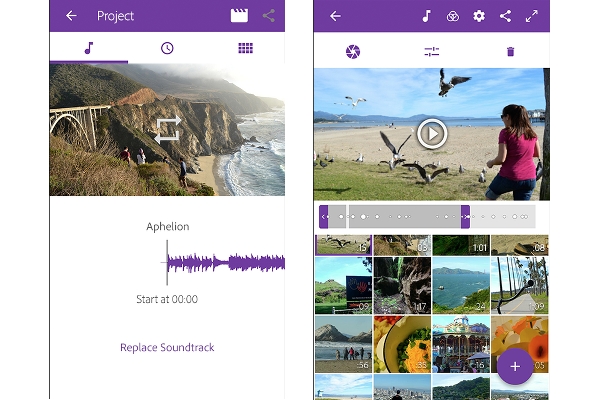Open the adjustment sliders tab
Image resolution: width=600 pixels, height=400 pixels.
432,52
